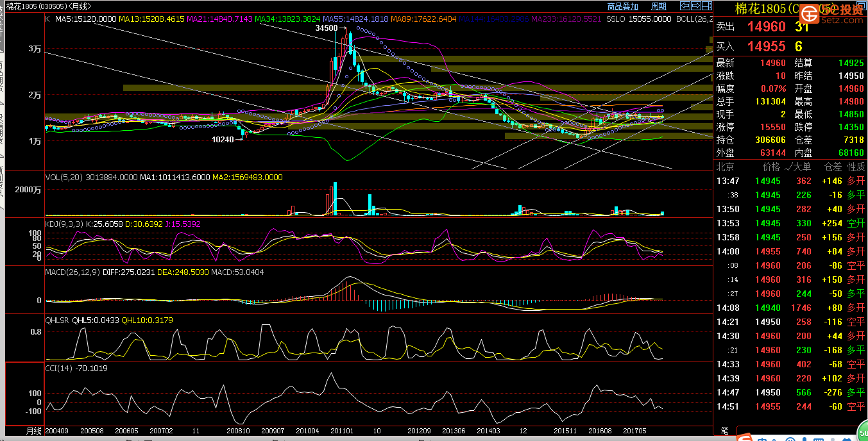Screen dimensions: 868x441
Task: Click the MACD(26,12,9) indicator label
Action: tap(74, 272)
